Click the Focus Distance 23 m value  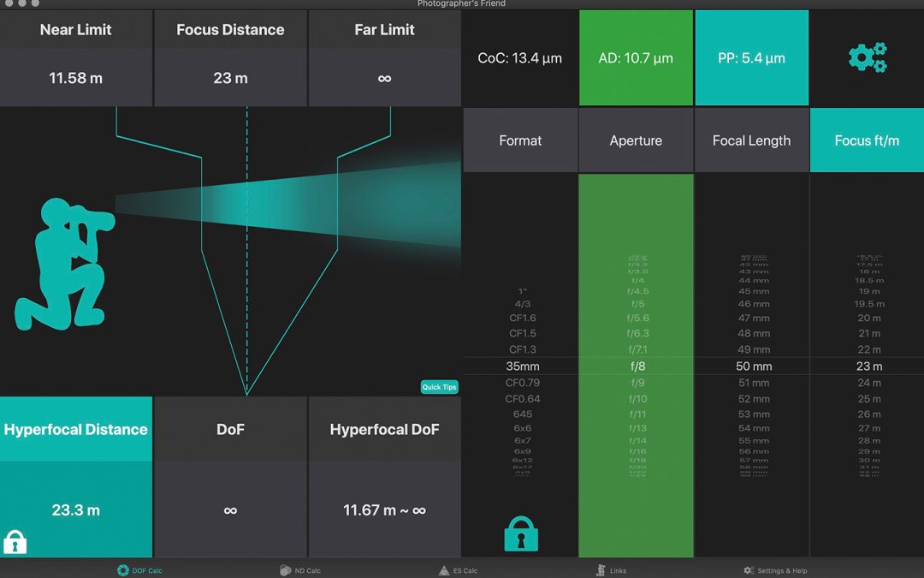(x=230, y=78)
